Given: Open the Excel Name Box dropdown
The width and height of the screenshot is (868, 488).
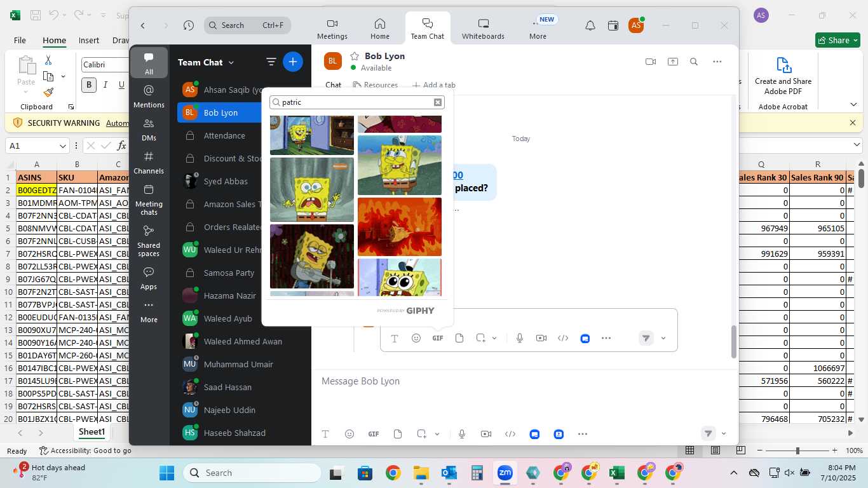Looking at the screenshot, I should pos(63,146).
